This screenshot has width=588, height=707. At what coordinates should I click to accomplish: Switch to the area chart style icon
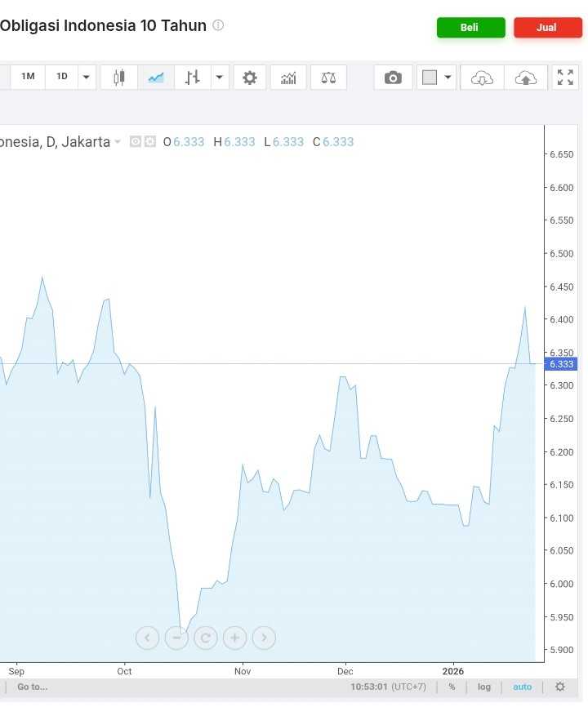[x=156, y=78]
